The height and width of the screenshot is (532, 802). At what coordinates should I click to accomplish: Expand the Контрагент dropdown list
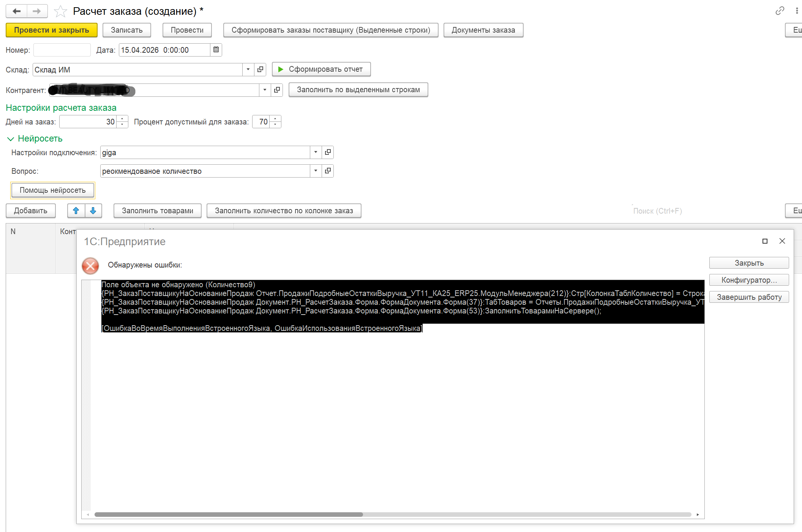coord(265,90)
